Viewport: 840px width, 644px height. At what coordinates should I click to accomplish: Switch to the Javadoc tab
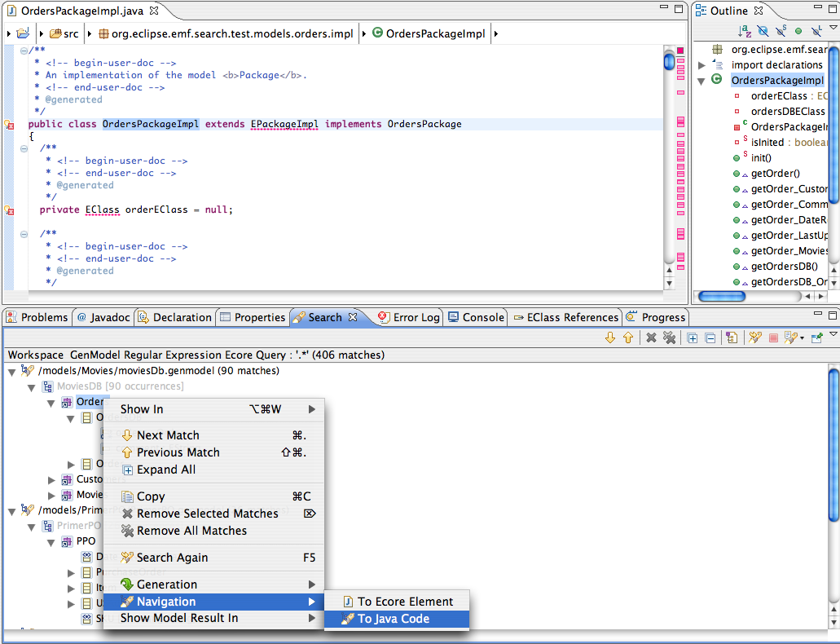[104, 317]
